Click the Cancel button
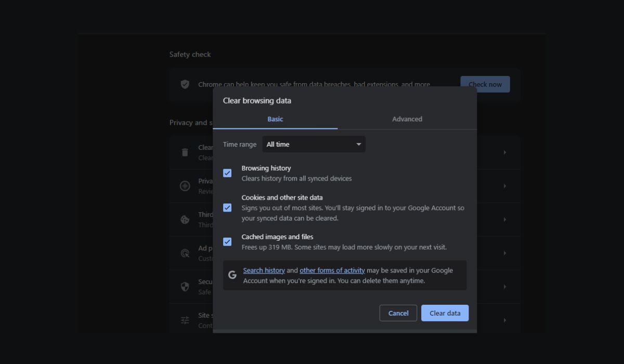The height and width of the screenshot is (364, 624). tap(398, 313)
